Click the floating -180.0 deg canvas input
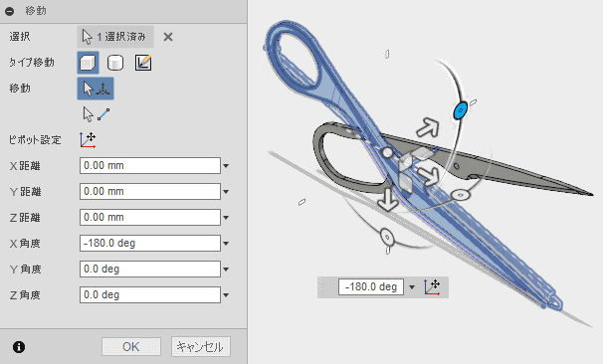The height and width of the screenshot is (364, 603). (x=371, y=287)
